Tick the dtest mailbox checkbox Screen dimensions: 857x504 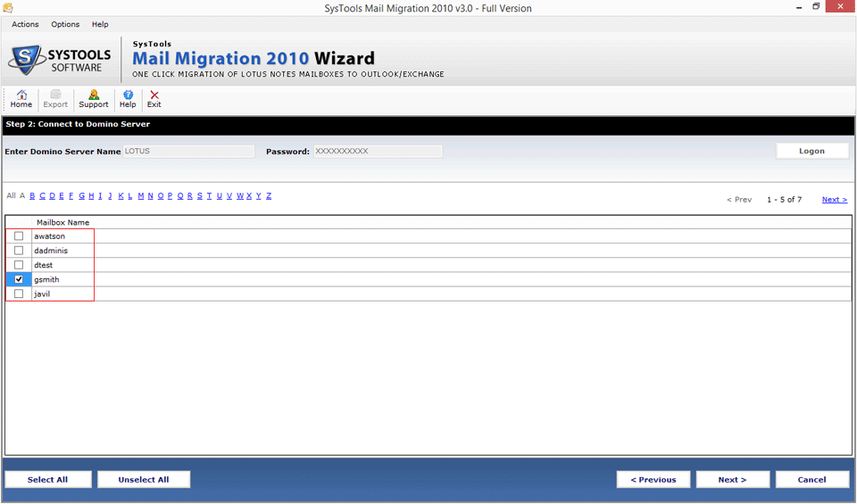coord(19,265)
